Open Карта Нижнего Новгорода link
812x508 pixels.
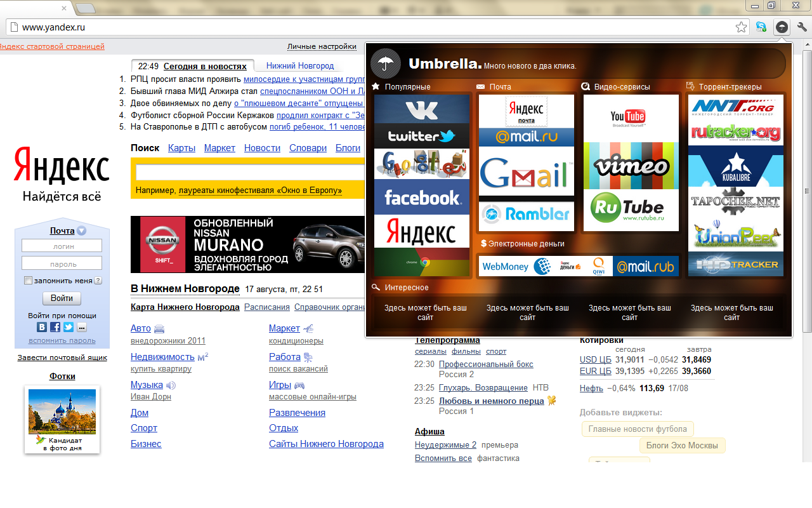pos(185,307)
